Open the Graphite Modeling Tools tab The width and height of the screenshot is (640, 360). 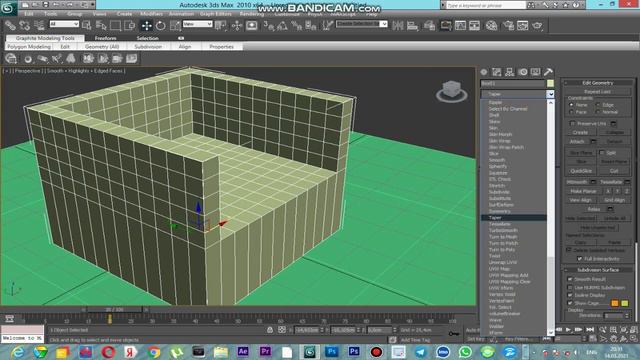(45, 38)
